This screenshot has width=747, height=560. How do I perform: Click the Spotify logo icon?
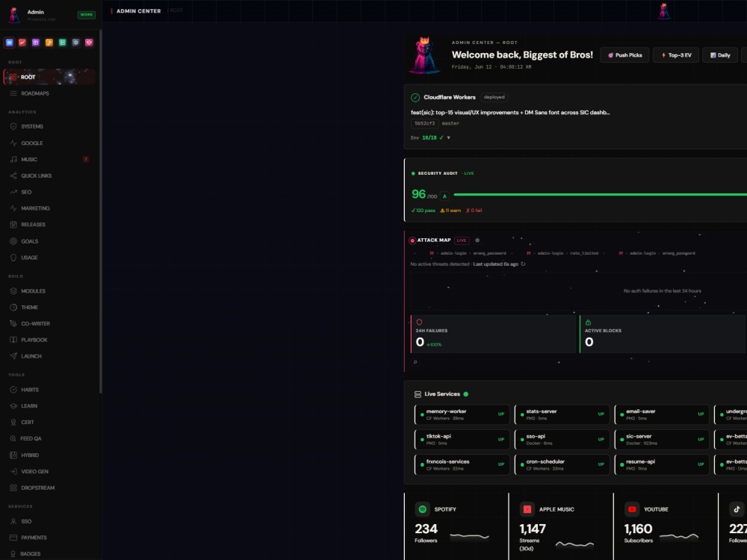423,509
